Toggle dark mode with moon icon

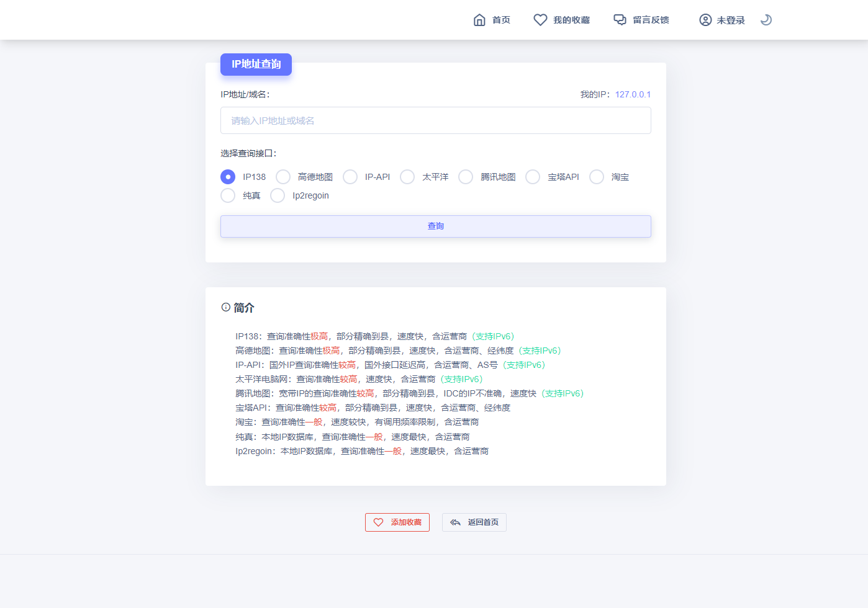click(x=766, y=20)
